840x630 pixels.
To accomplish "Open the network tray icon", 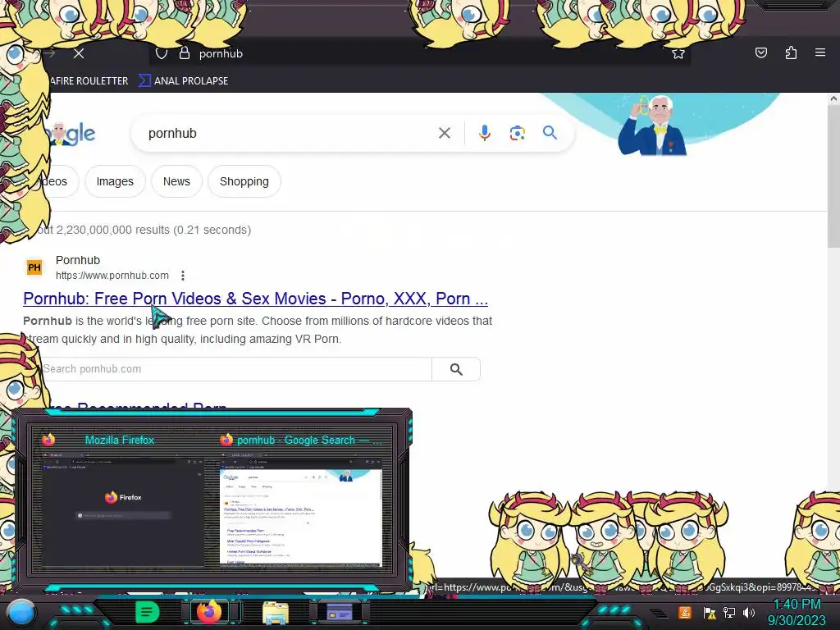I will tap(729, 613).
